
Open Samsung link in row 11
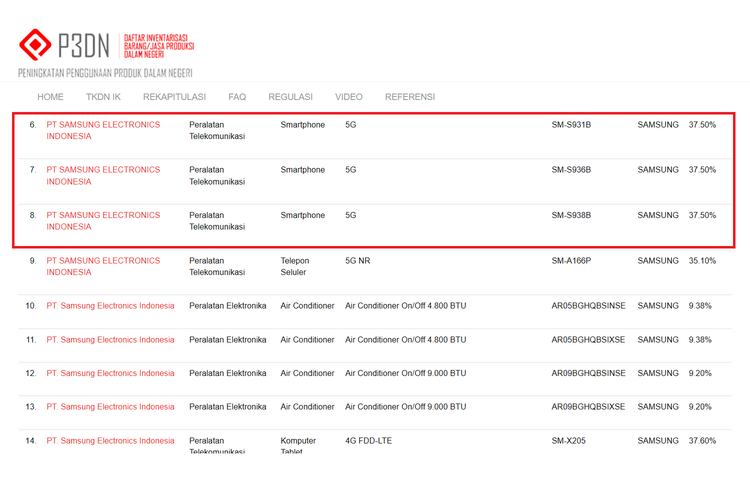point(110,340)
